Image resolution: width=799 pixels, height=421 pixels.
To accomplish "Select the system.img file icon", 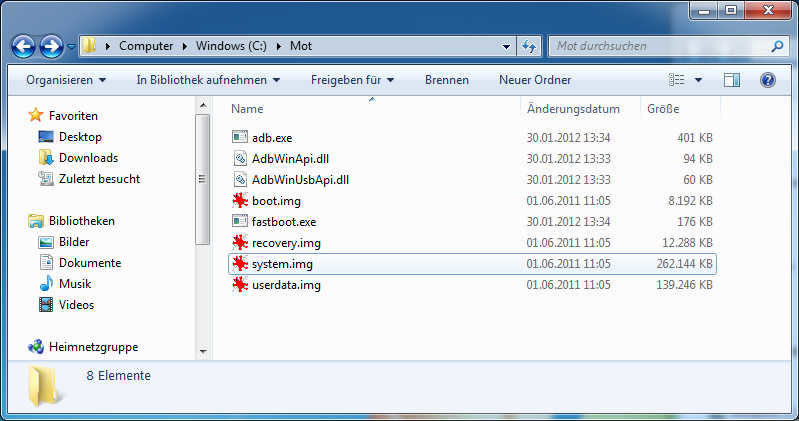I will click(240, 264).
